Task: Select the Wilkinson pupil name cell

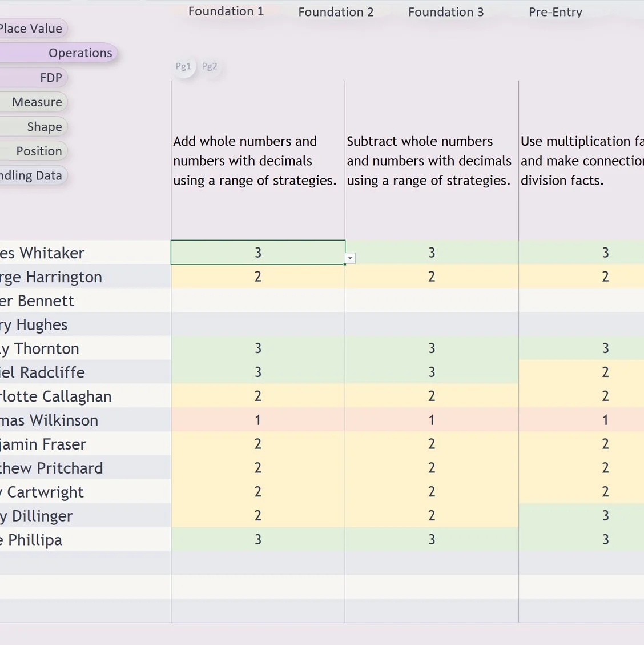Action: 85,419
